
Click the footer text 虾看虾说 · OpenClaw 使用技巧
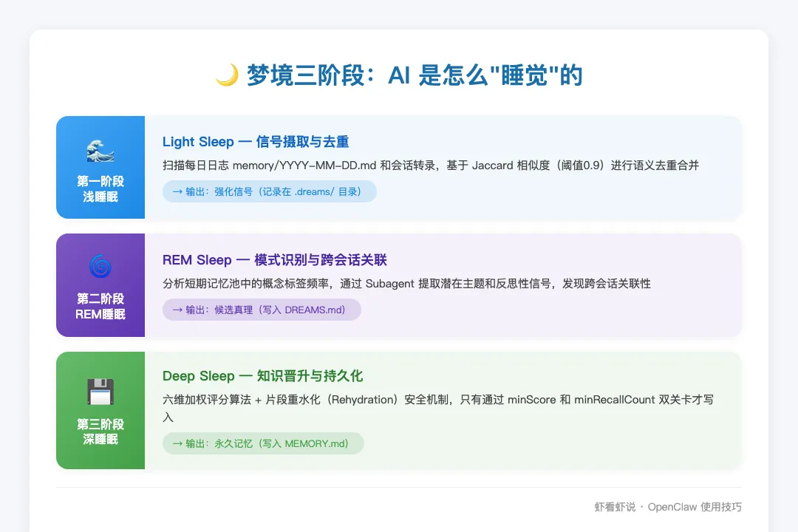point(668,507)
